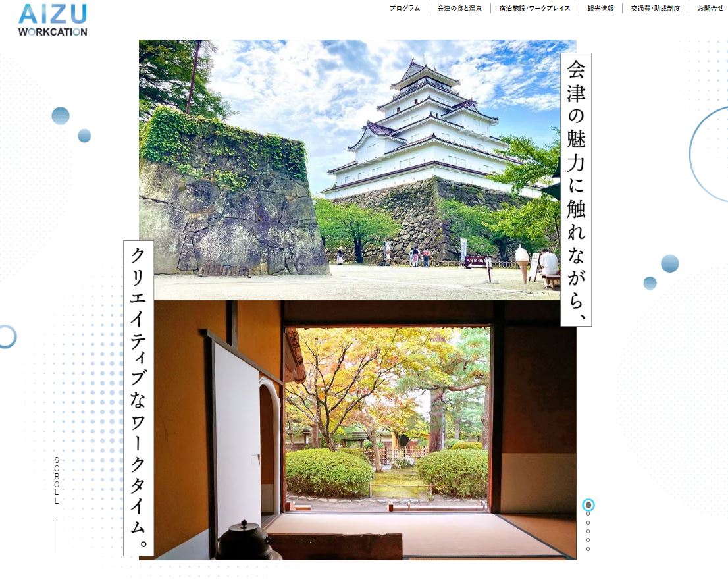Navigate to 交通費・助成制度
This screenshot has width=728, height=584.
655,9
